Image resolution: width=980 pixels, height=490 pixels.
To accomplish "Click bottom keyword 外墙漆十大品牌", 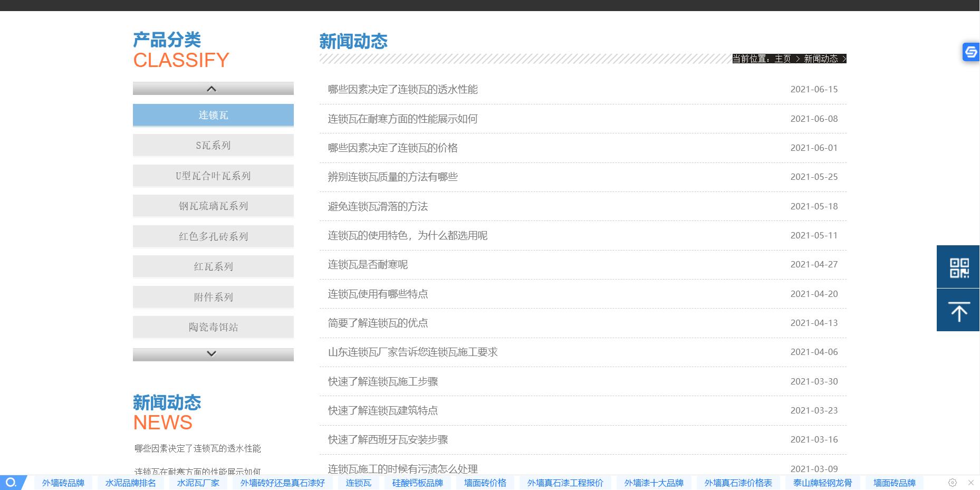I will (654, 483).
